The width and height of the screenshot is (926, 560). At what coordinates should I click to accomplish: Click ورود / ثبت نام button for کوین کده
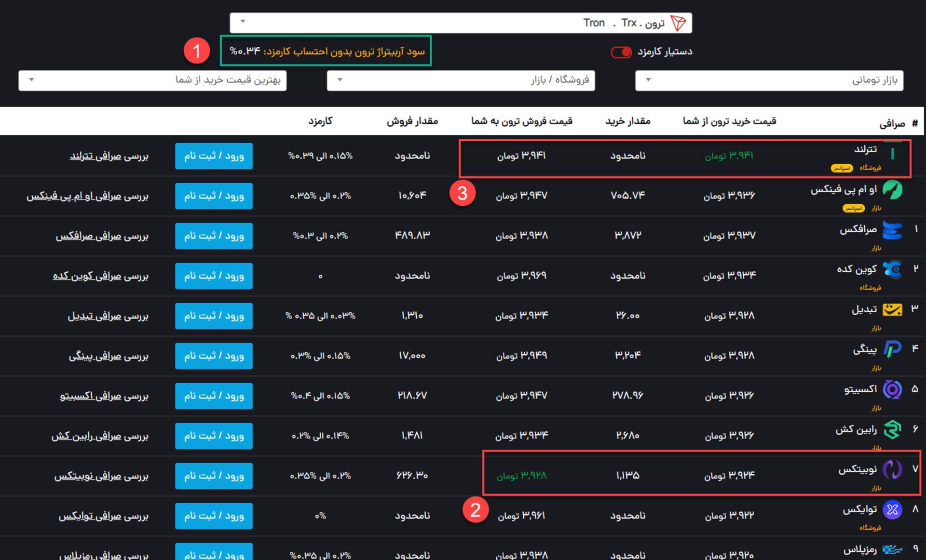click(214, 276)
